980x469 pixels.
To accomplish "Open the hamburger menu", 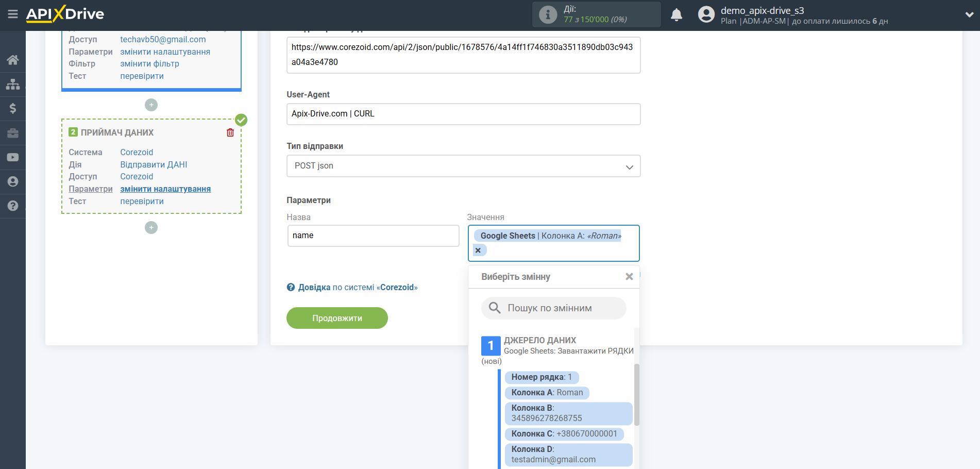I will click(13, 14).
